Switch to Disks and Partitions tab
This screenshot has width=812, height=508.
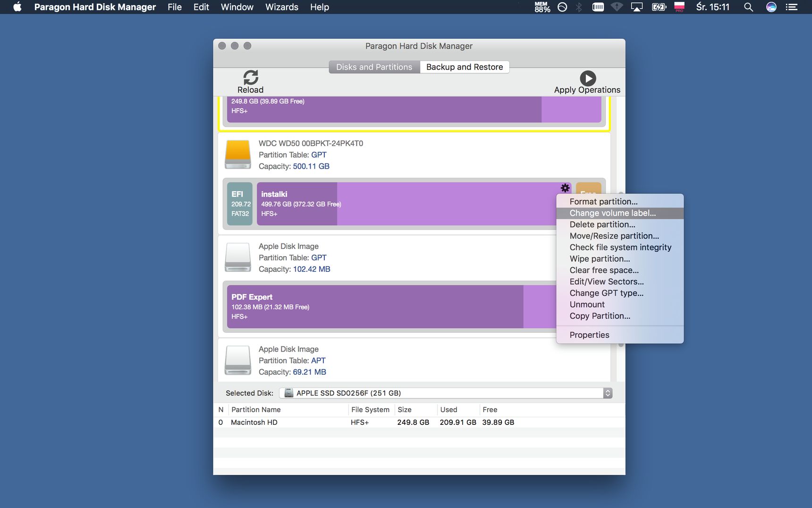[x=374, y=67]
